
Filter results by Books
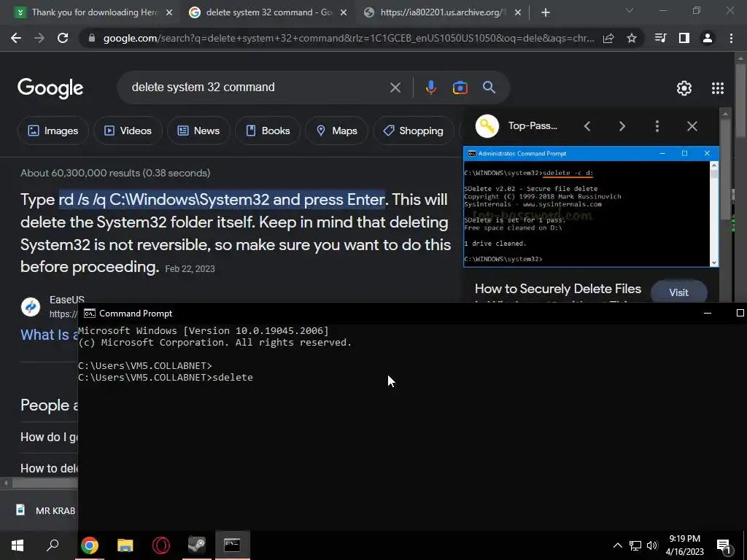268,131
